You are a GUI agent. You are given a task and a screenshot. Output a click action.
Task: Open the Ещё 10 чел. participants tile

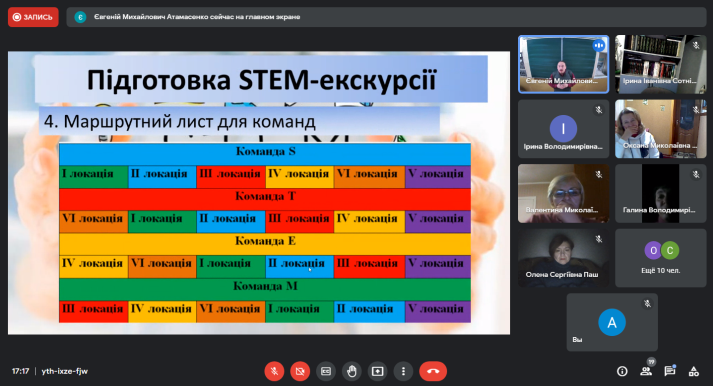[x=661, y=258]
